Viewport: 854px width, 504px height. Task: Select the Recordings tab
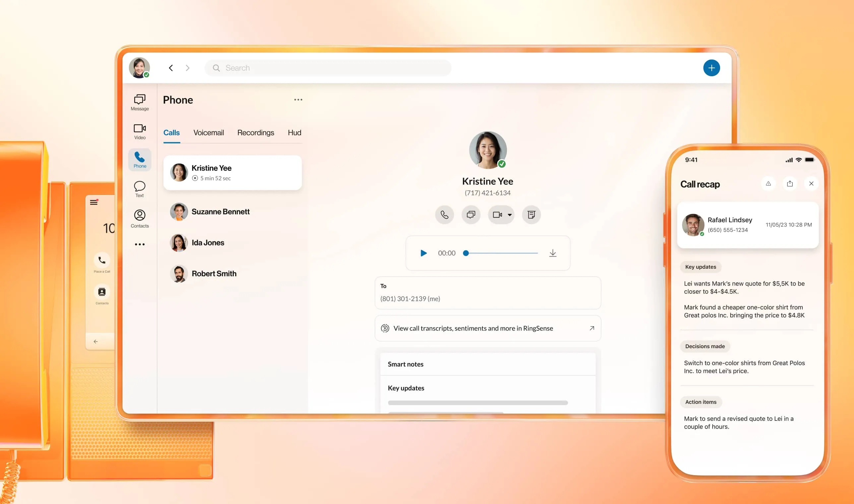255,133
